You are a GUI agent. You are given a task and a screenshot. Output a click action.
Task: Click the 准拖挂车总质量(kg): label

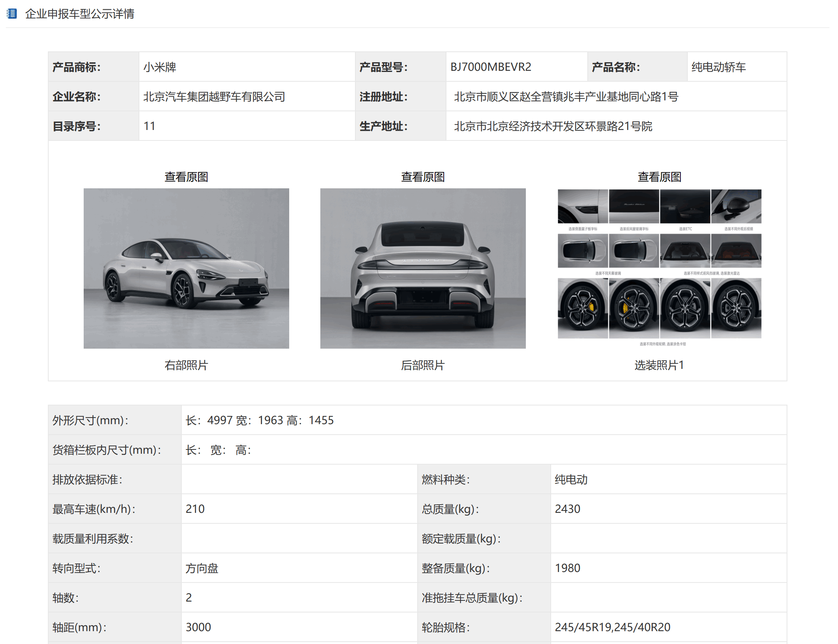tap(472, 598)
